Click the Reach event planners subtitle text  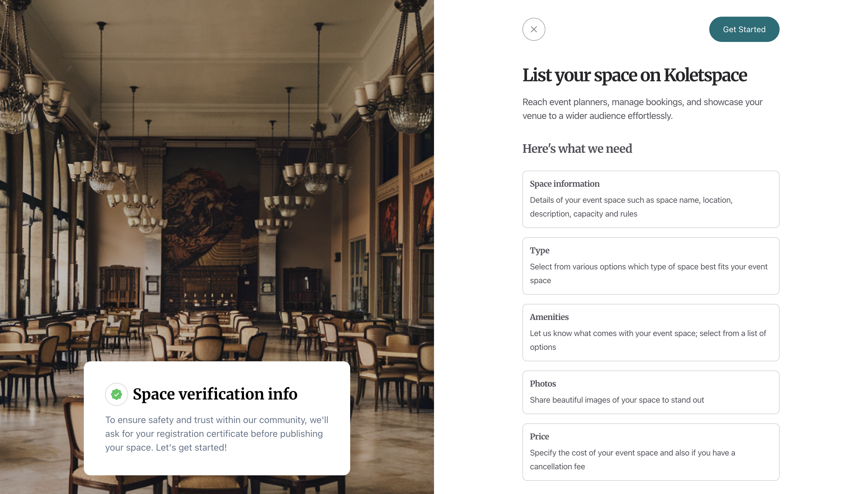click(x=642, y=109)
